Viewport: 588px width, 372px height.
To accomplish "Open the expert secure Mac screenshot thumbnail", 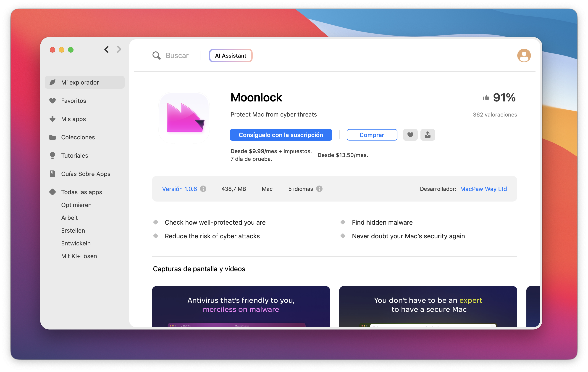I will pos(428,306).
